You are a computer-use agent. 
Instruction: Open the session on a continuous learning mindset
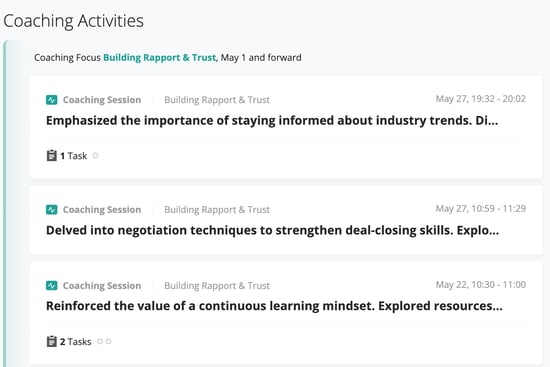point(274,306)
